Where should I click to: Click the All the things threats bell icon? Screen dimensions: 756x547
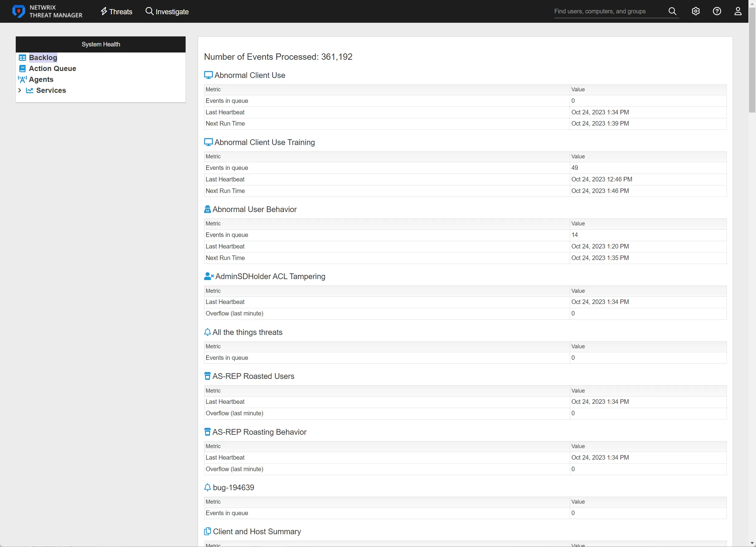pos(207,332)
